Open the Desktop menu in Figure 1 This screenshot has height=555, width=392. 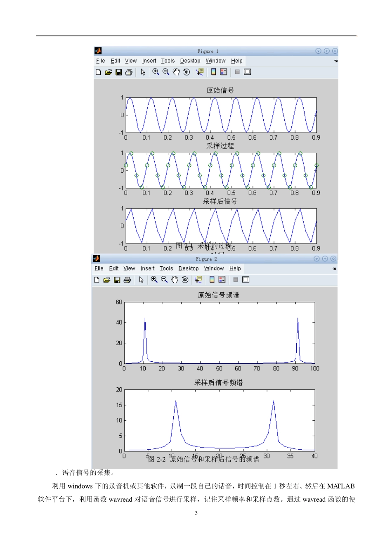coord(190,61)
